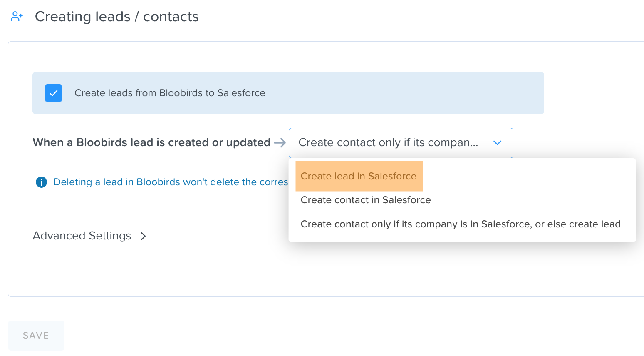Viewport: 644px width, 356px height.
Task: Click the 'Deleting a lead in Bloobirds' notice text
Action: (171, 182)
